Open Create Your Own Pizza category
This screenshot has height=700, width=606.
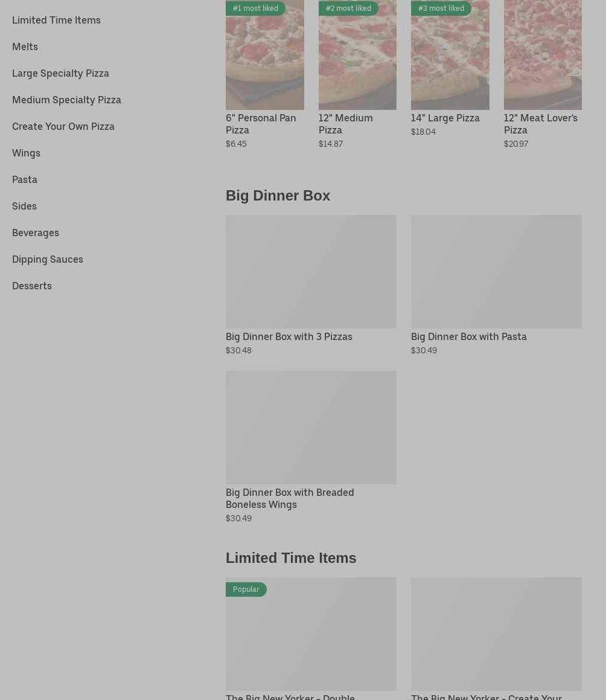(63, 126)
